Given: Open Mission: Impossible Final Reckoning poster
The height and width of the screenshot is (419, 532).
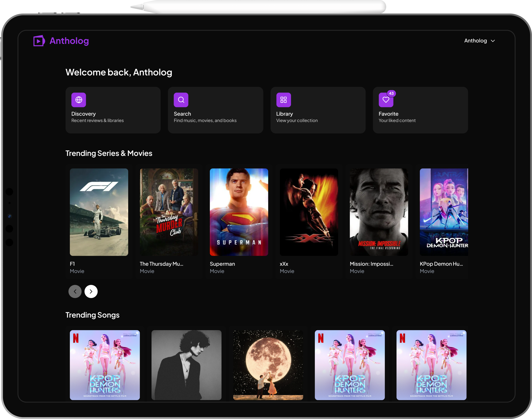Looking at the screenshot, I should (x=379, y=212).
